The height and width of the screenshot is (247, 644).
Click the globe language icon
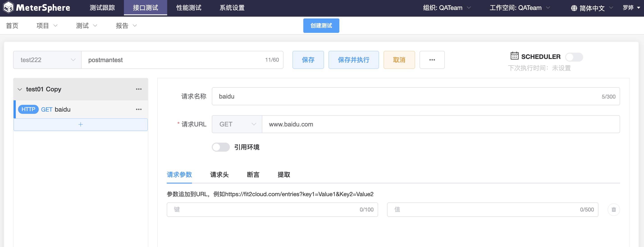[574, 8]
